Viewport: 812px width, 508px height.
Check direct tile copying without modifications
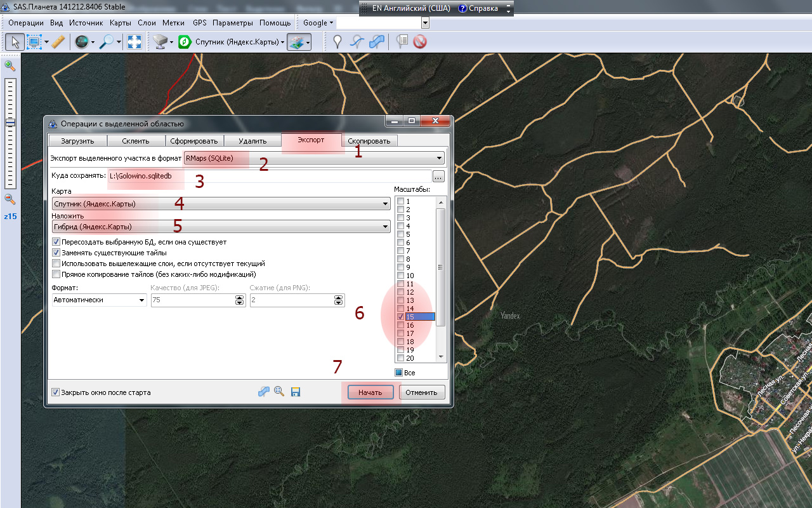[x=56, y=274]
